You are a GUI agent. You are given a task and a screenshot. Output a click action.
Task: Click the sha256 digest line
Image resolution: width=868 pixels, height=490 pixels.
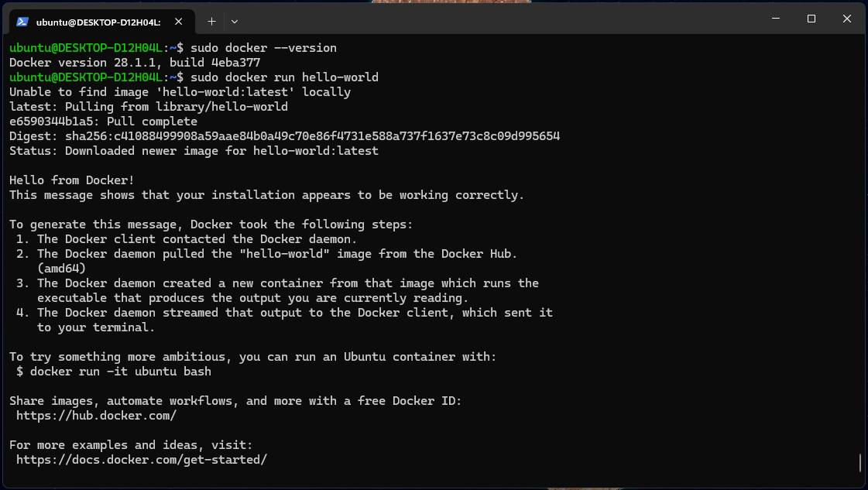[284, 136]
